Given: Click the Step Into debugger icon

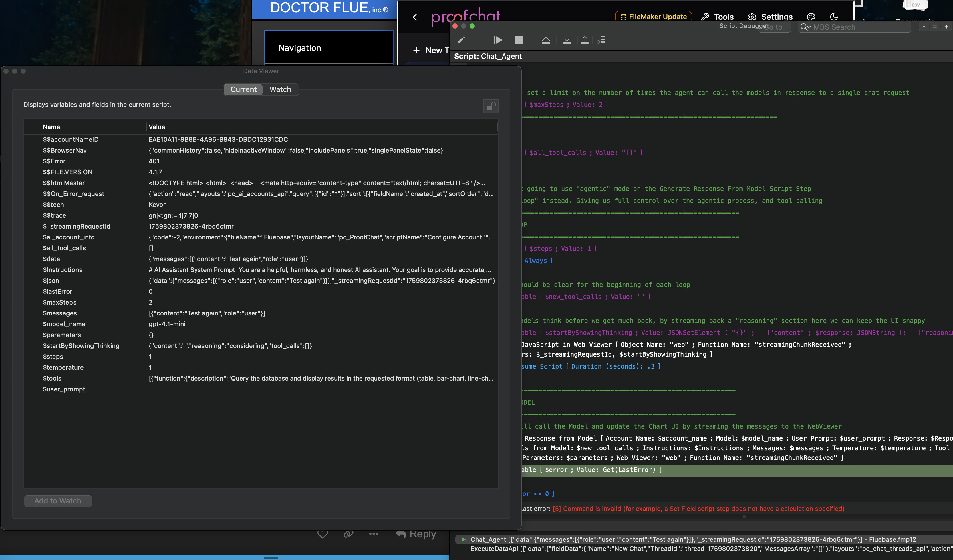Looking at the screenshot, I should click(567, 40).
